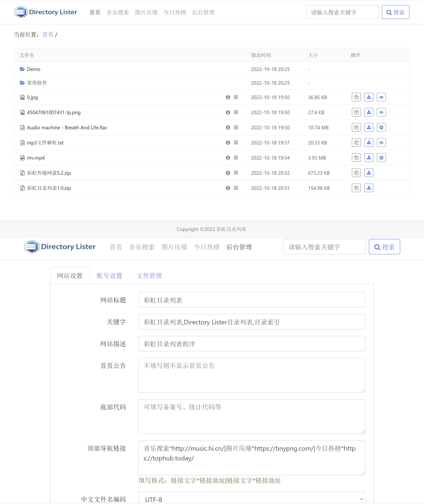
Task: View info for 彩虹目录列表1.0.zip
Action: pos(228,188)
